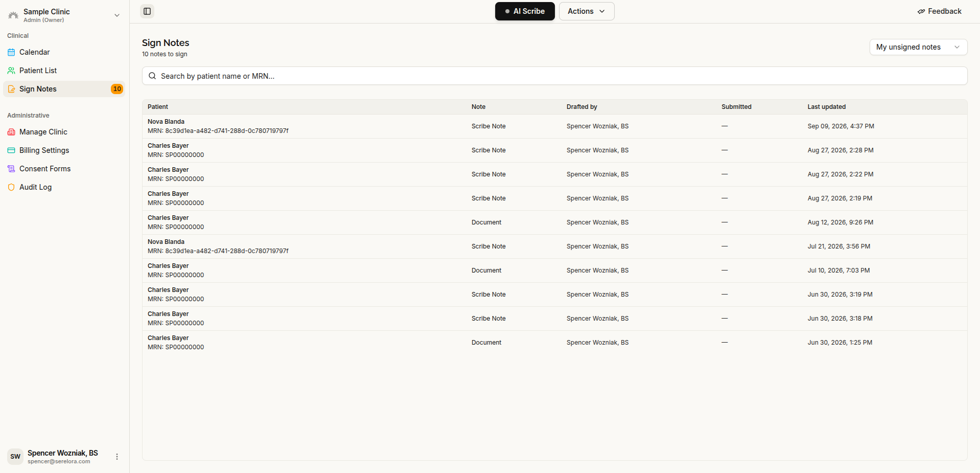Screen dimensions: 980x473
Task: Click the sidebar collapse panel icon
Action: click(147, 11)
